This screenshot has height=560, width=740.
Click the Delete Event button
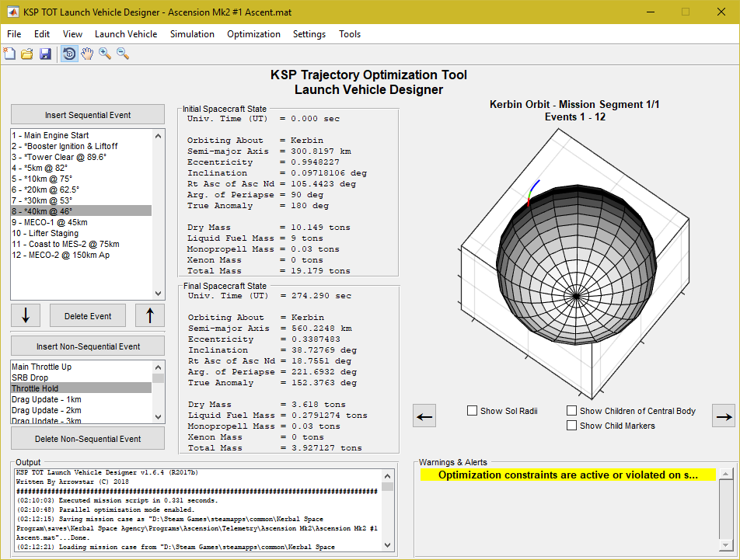(88, 316)
